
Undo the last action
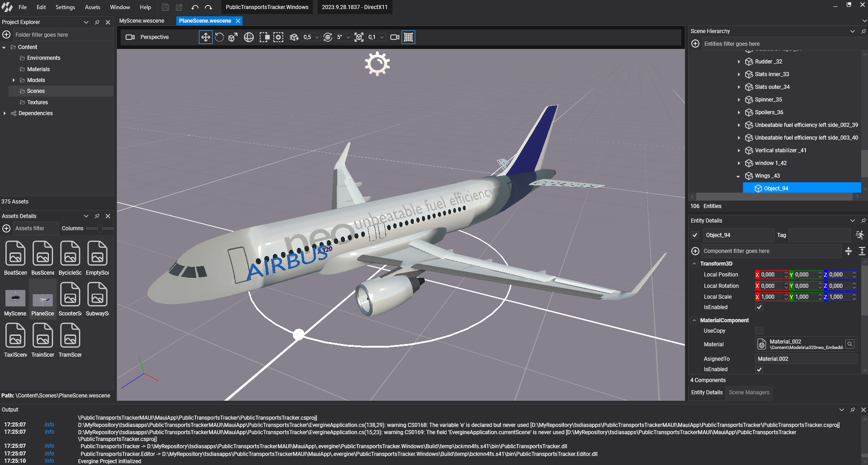195,7
